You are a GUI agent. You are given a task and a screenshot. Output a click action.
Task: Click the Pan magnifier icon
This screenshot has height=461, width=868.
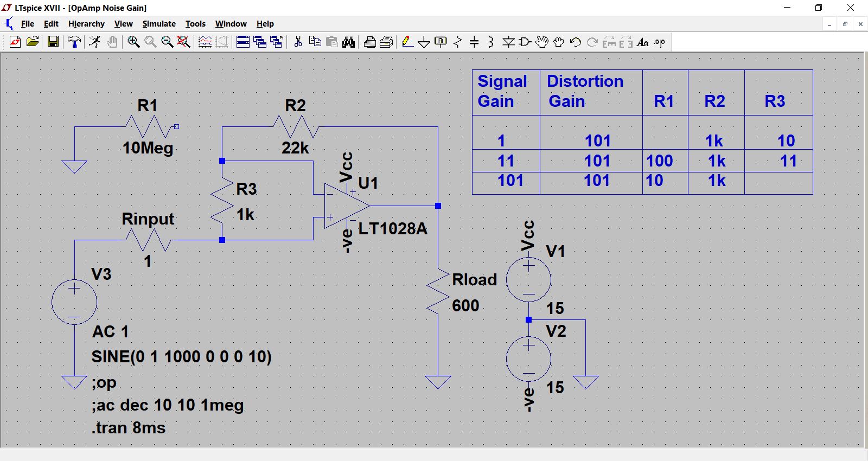pos(150,42)
